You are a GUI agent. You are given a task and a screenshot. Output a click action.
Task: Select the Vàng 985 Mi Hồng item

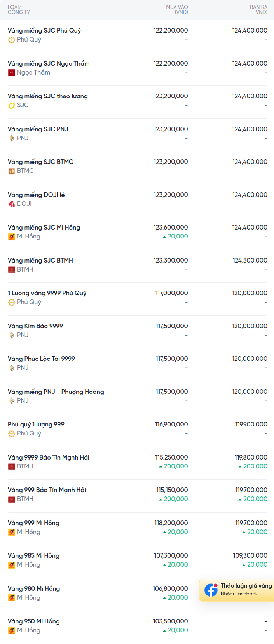click(137, 562)
